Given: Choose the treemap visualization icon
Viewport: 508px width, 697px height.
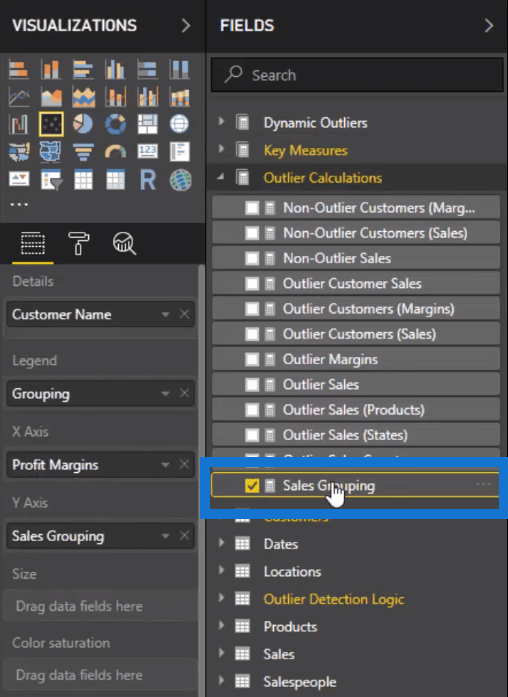Looking at the screenshot, I should click(x=148, y=124).
